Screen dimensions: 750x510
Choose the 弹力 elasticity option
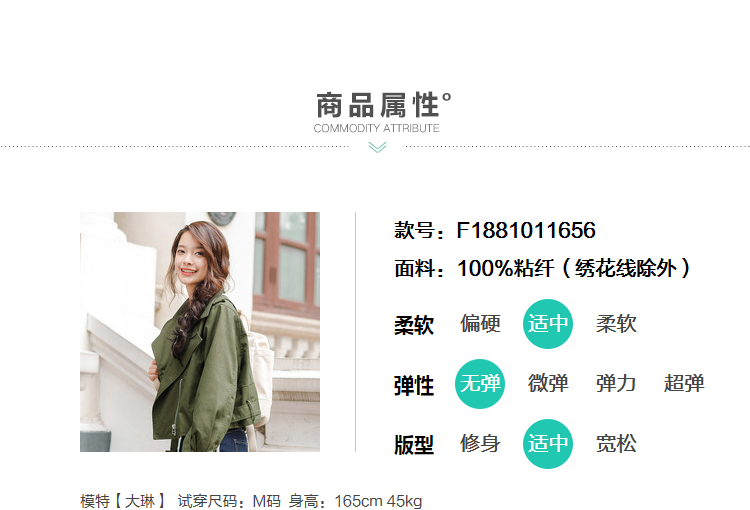(616, 384)
